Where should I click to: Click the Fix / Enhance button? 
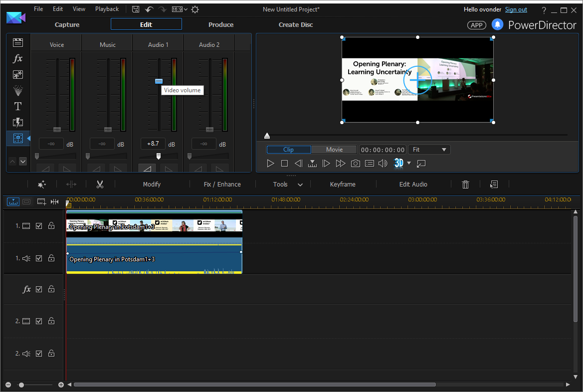pyautogui.click(x=222, y=185)
